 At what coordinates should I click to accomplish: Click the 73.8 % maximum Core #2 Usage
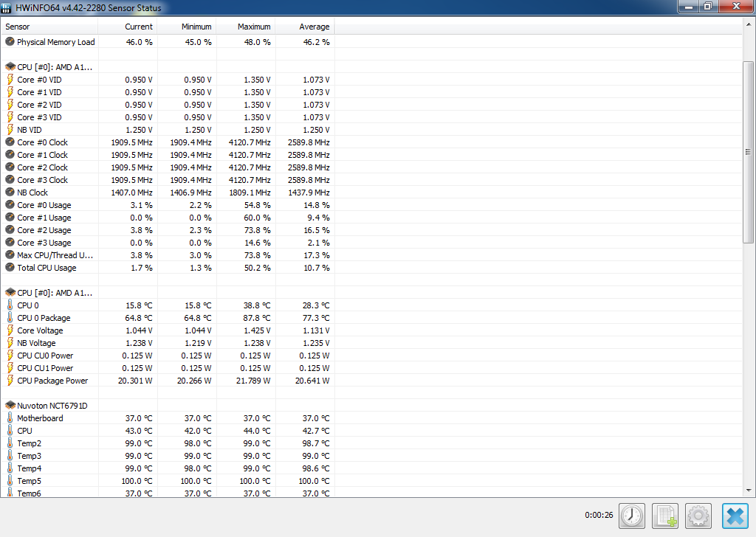[257, 230]
